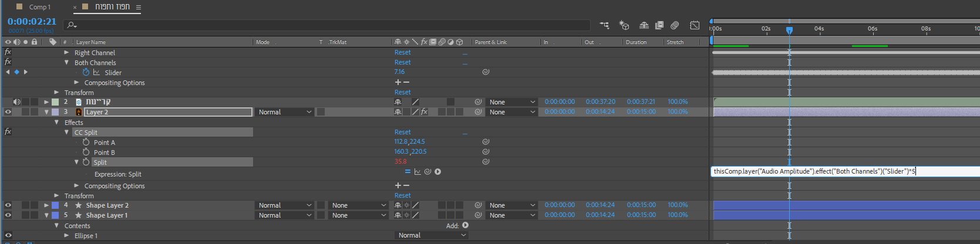
Task: Click the current time indicator playhead
Action: [789, 29]
